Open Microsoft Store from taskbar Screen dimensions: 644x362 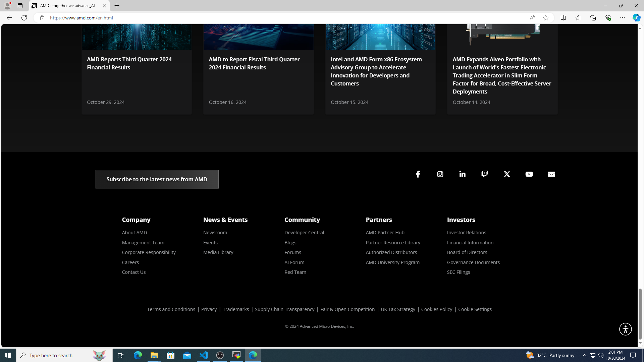point(171,355)
